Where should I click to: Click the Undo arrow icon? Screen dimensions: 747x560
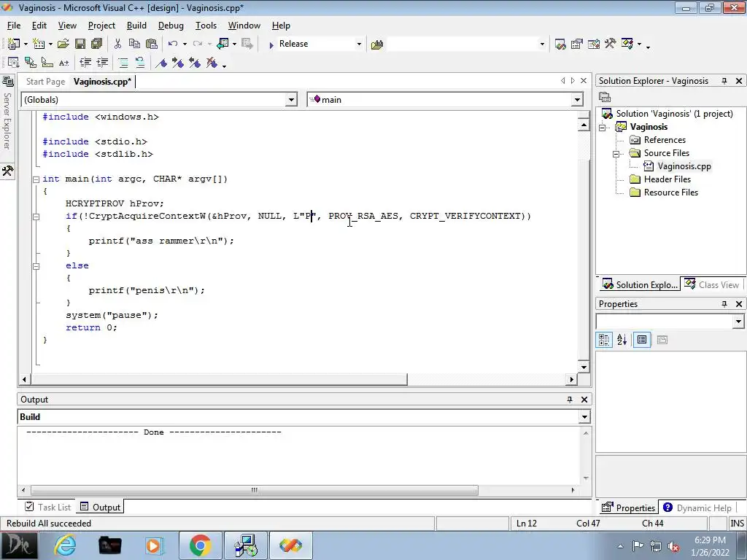coord(172,44)
